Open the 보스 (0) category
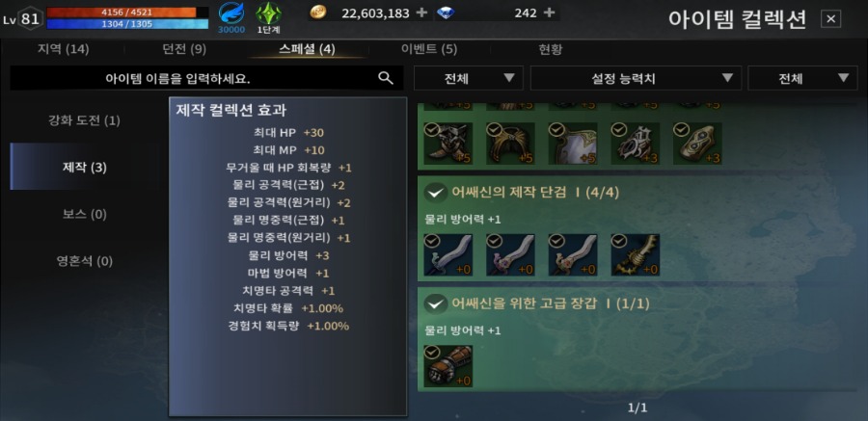This screenshot has height=421, width=868. 84,214
